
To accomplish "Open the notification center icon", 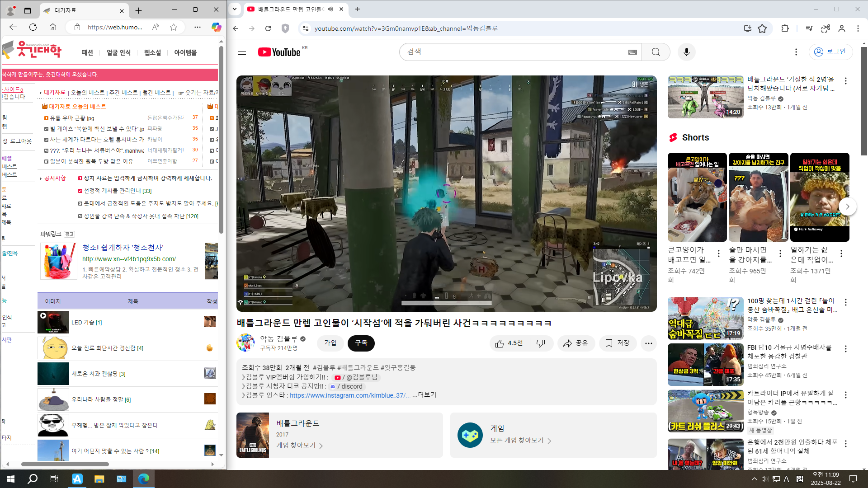I will pyautogui.click(x=853, y=479).
